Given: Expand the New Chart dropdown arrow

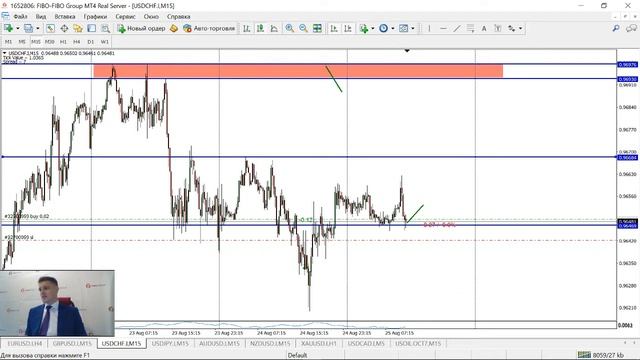Looking at the screenshot, I should 18,28.
